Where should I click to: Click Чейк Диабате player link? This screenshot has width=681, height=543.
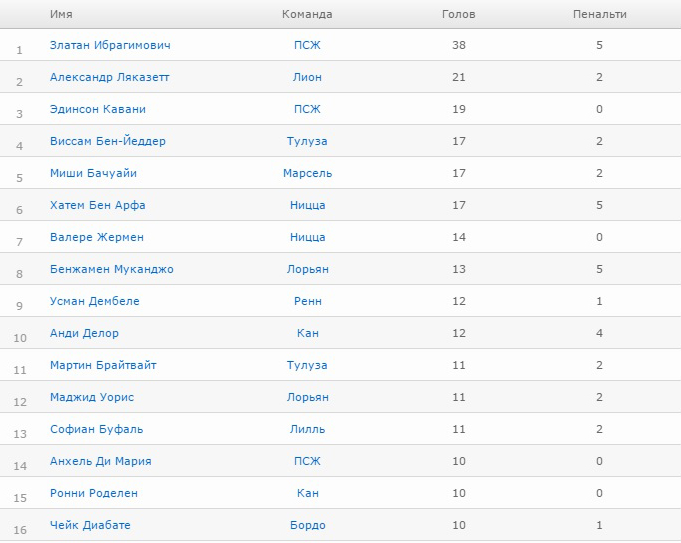[x=90, y=525]
